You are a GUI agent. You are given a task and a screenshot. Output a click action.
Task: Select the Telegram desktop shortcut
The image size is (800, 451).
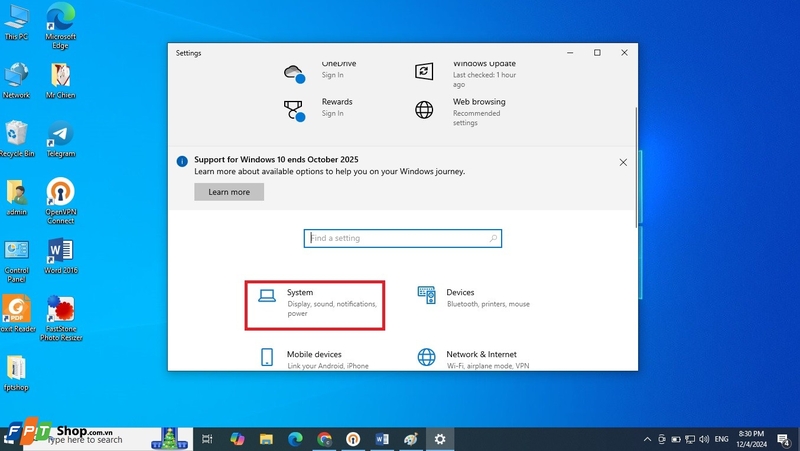[61, 139]
